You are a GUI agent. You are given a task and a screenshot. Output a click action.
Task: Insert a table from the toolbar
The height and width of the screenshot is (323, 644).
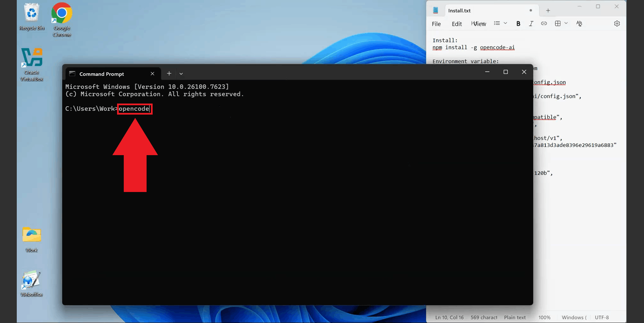point(557,23)
